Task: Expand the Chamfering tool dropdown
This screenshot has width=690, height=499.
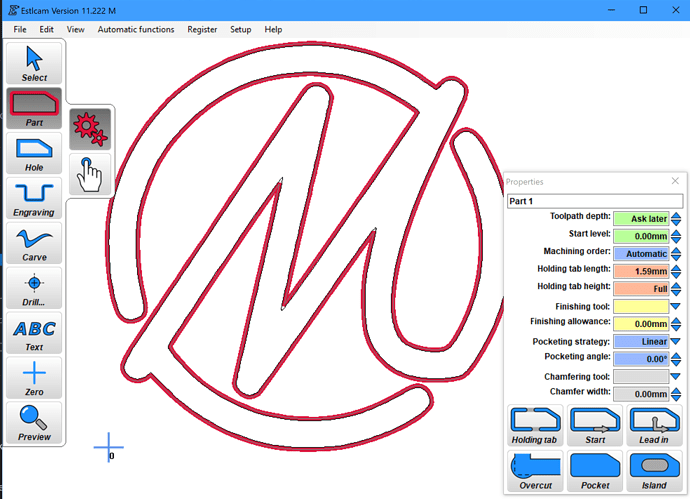Action: pyautogui.click(x=676, y=377)
